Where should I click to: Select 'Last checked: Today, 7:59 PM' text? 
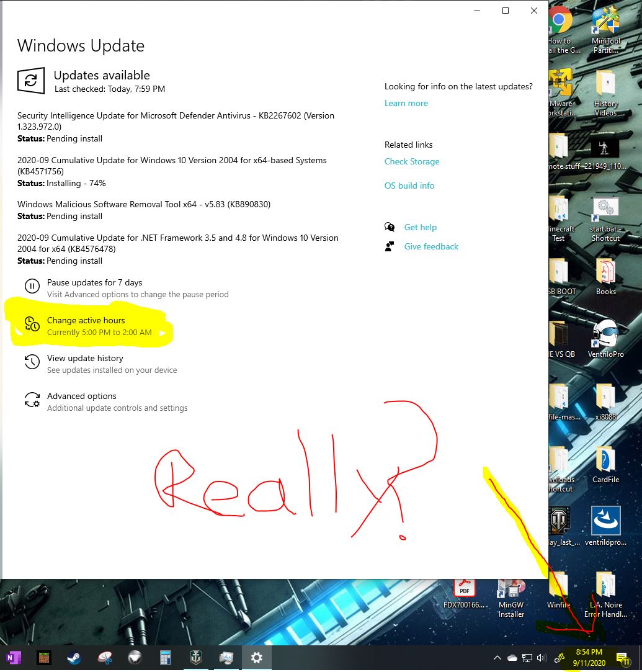[x=110, y=89]
